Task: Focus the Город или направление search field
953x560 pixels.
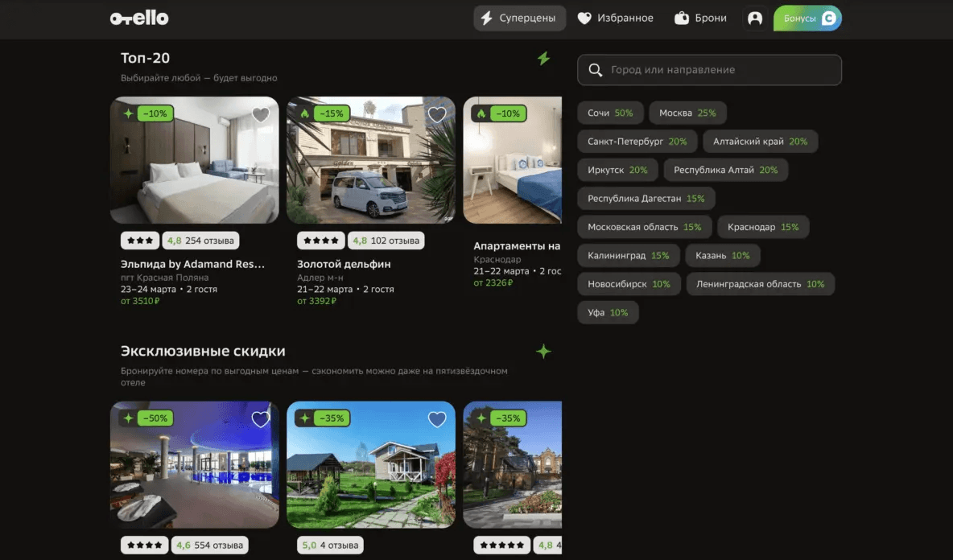Action: 709,70
